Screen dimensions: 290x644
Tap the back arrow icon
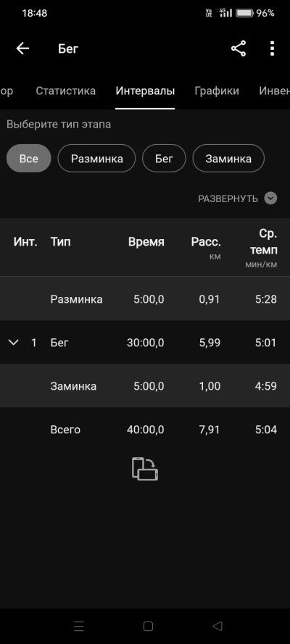pos(22,49)
